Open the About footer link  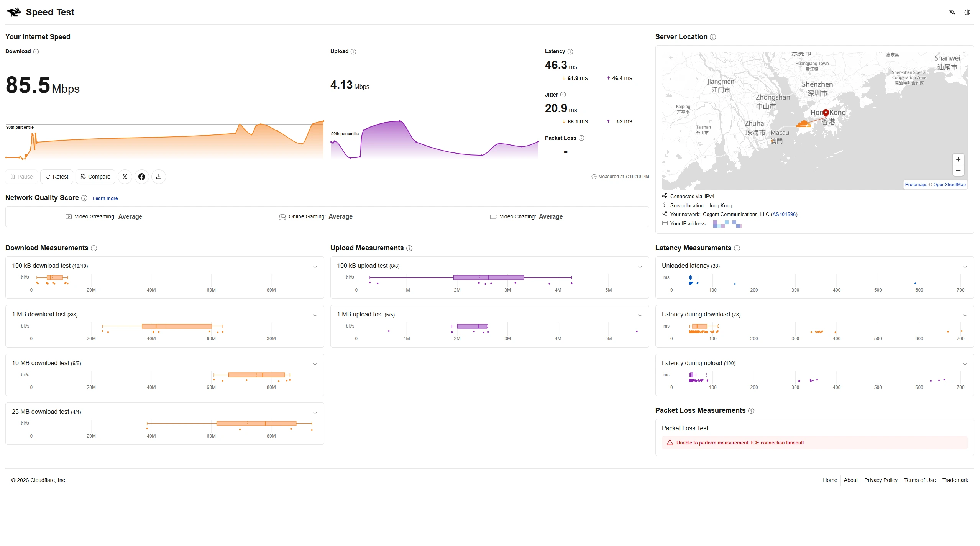pos(850,480)
